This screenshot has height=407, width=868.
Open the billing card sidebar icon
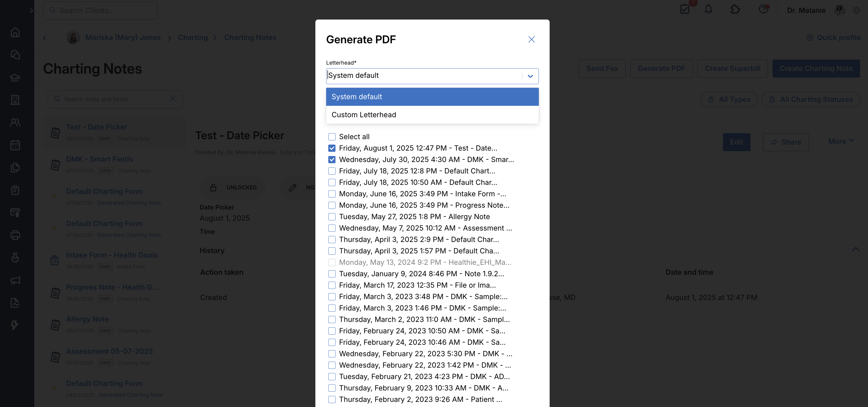(x=15, y=213)
